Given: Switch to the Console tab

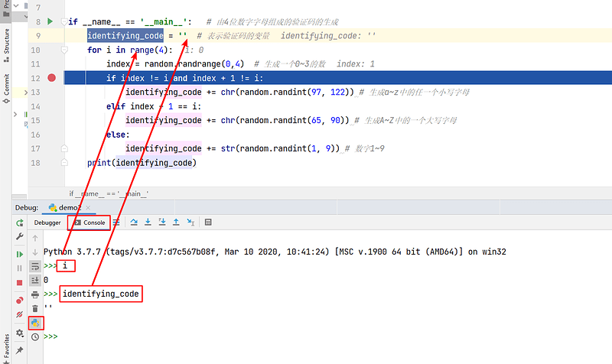Looking at the screenshot, I should [x=90, y=223].
